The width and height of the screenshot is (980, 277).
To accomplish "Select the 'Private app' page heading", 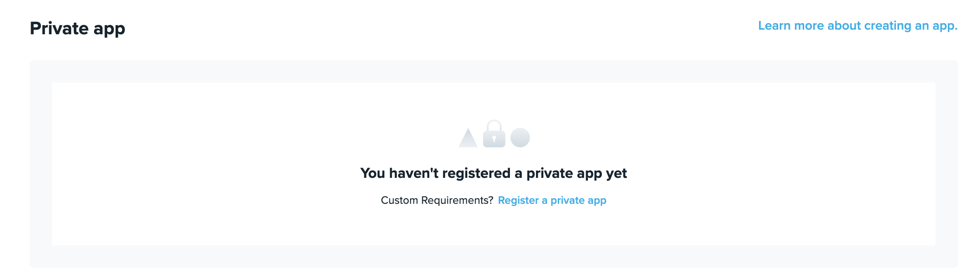I will pyautogui.click(x=77, y=28).
